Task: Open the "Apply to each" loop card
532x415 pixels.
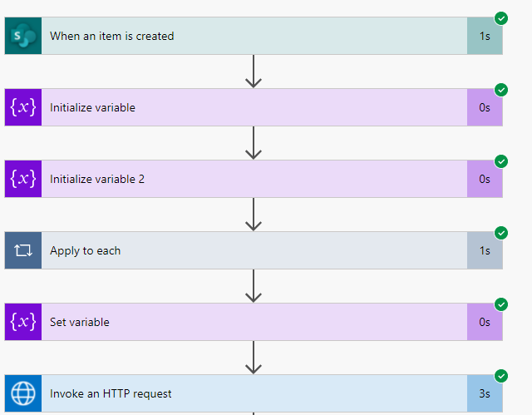Action: [x=249, y=250]
